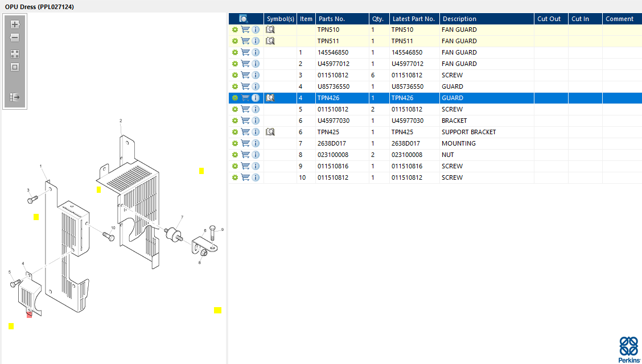Screen dimensions: 642x364
Task: Add U45977030 bracket to cart
Action: 245,121
